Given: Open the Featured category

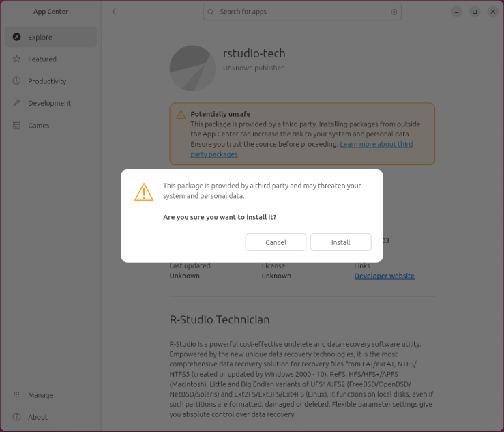Looking at the screenshot, I should click(50, 59).
